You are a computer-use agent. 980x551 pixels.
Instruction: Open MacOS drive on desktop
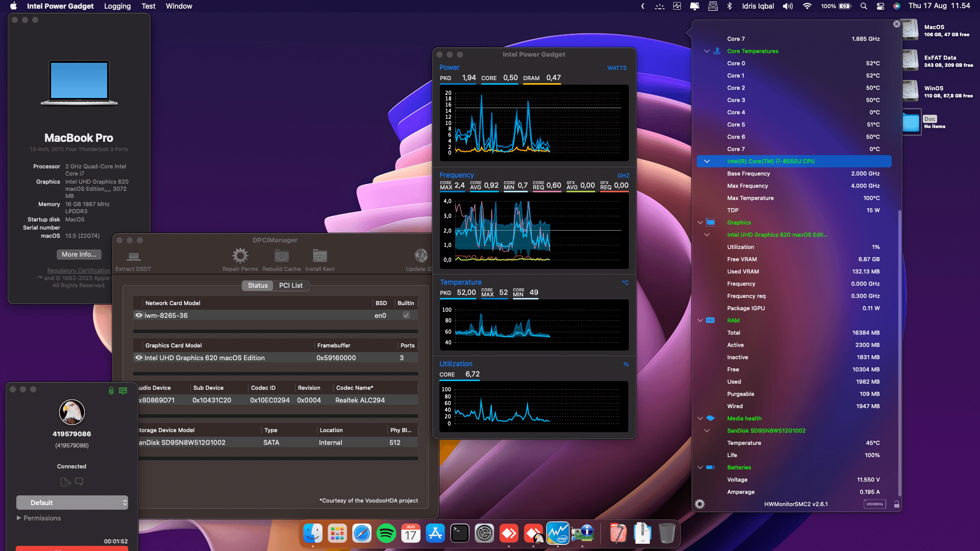tap(910, 30)
